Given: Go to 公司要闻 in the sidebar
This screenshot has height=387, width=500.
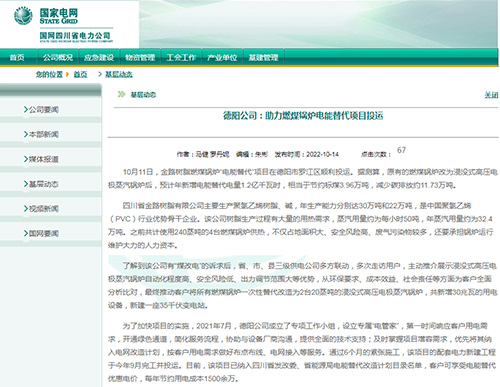Looking at the screenshot, I should click(44, 109).
